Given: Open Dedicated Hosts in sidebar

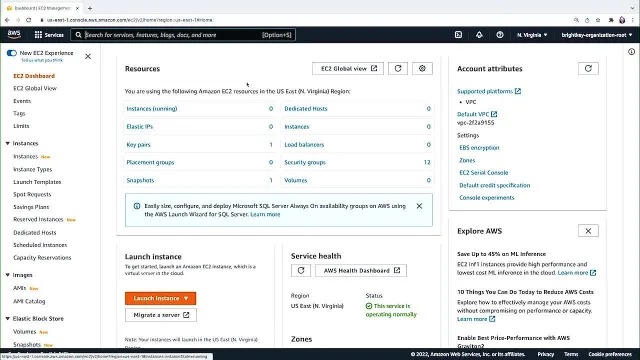Looking at the screenshot, I should click(35, 233).
